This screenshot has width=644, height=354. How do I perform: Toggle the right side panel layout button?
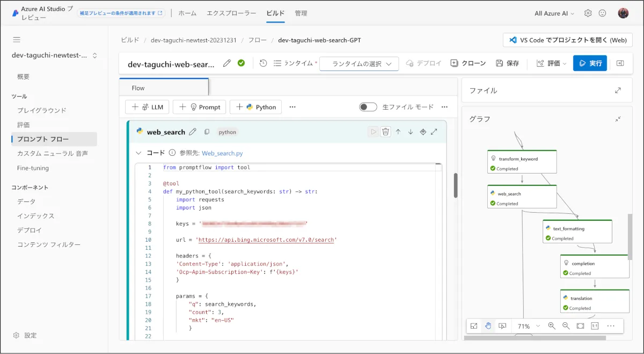pos(620,63)
